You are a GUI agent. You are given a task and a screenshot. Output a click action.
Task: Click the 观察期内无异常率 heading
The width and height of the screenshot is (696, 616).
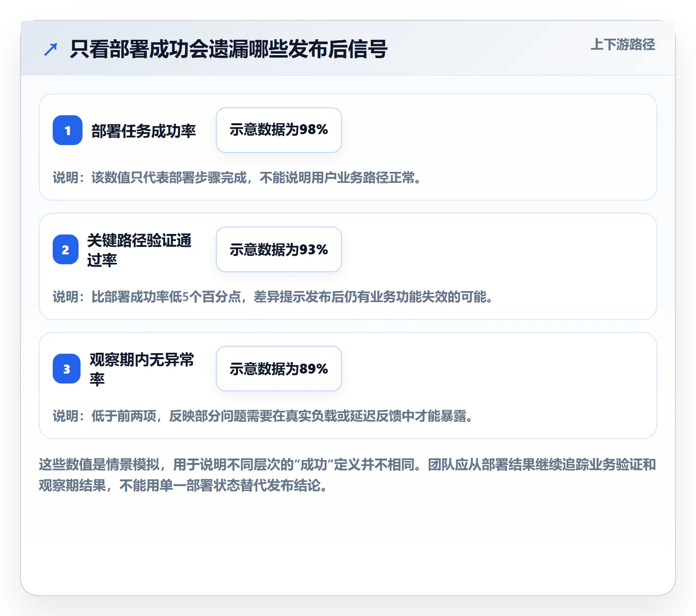pos(142,369)
